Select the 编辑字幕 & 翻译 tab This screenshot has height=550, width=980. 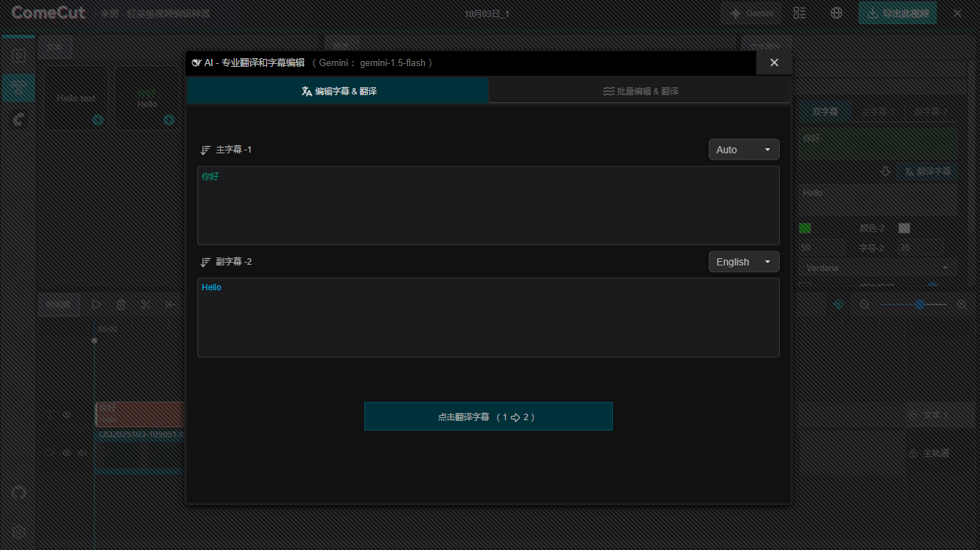(x=338, y=91)
